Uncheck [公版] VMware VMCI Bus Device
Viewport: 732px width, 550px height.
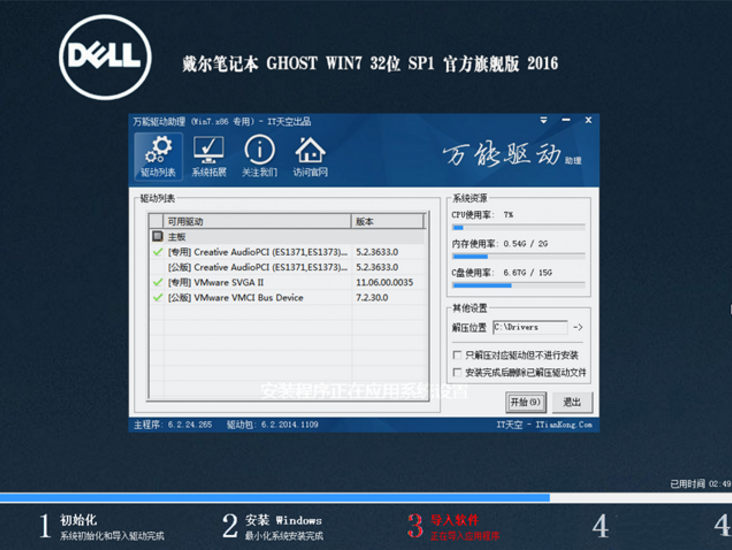158,297
